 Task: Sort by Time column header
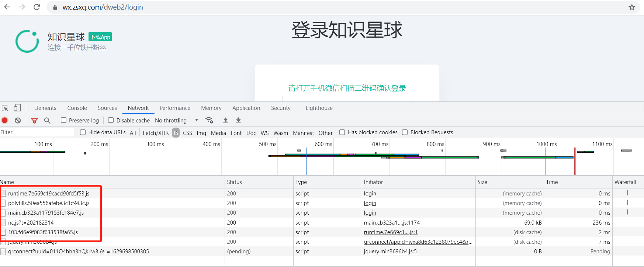(578, 182)
